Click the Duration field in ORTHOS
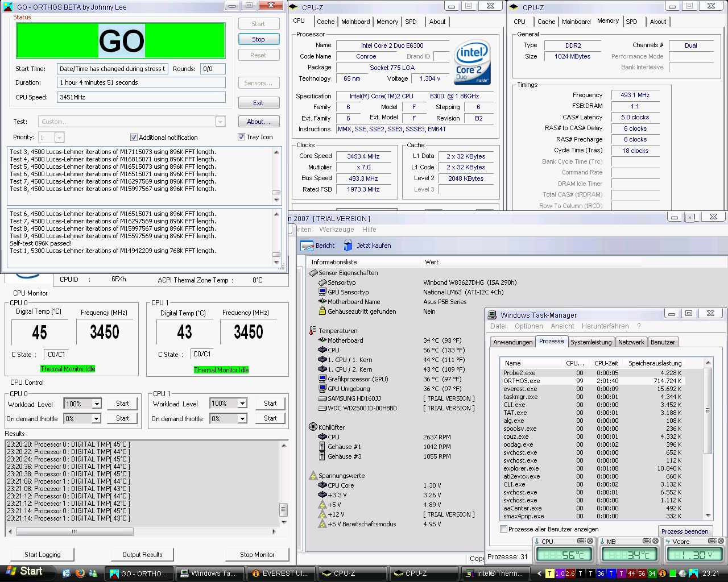 pos(141,82)
